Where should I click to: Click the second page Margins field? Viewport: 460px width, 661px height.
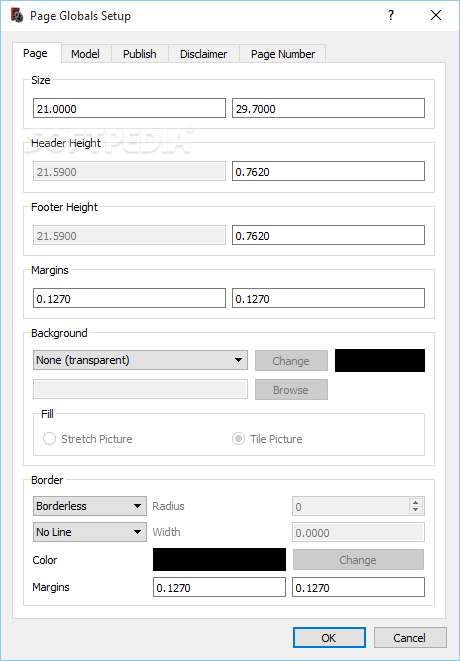(x=328, y=298)
